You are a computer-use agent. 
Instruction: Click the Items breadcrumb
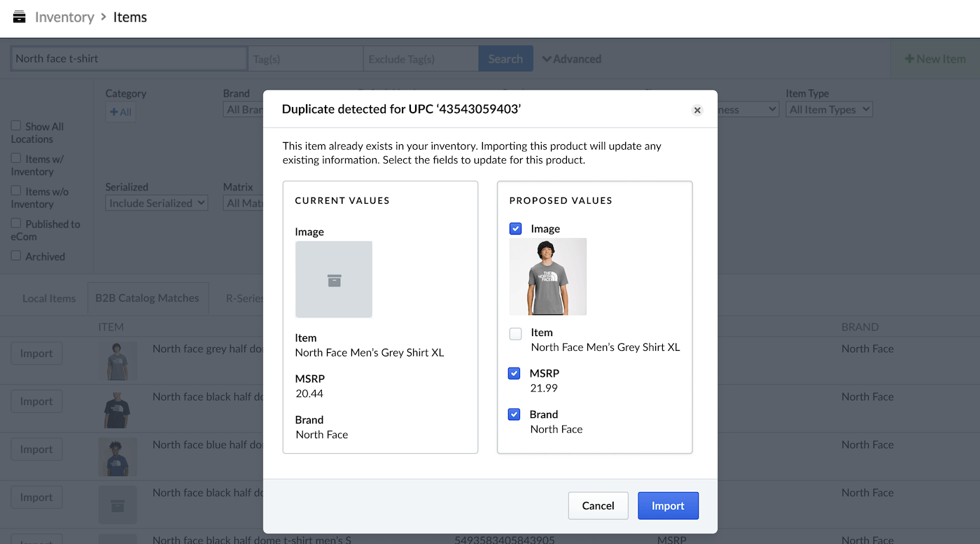click(130, 17)
